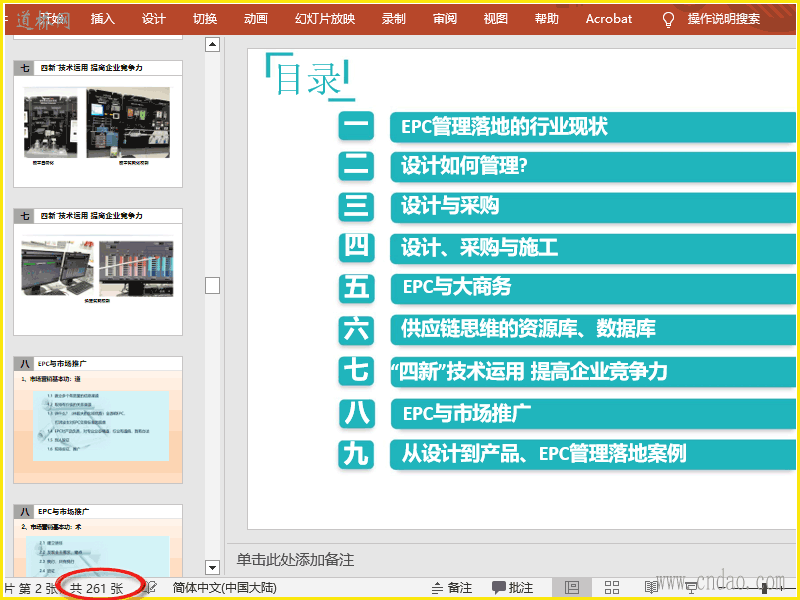Toggle the 备注 notes pane button

coord(452,588)
